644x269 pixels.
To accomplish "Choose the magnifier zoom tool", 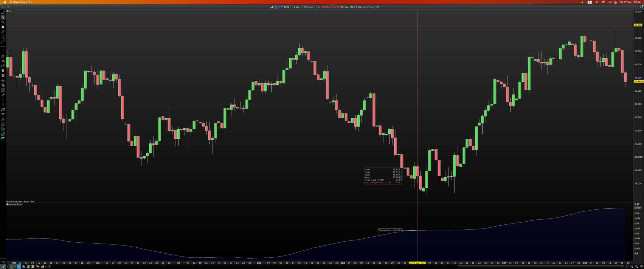I will point(3,22).
